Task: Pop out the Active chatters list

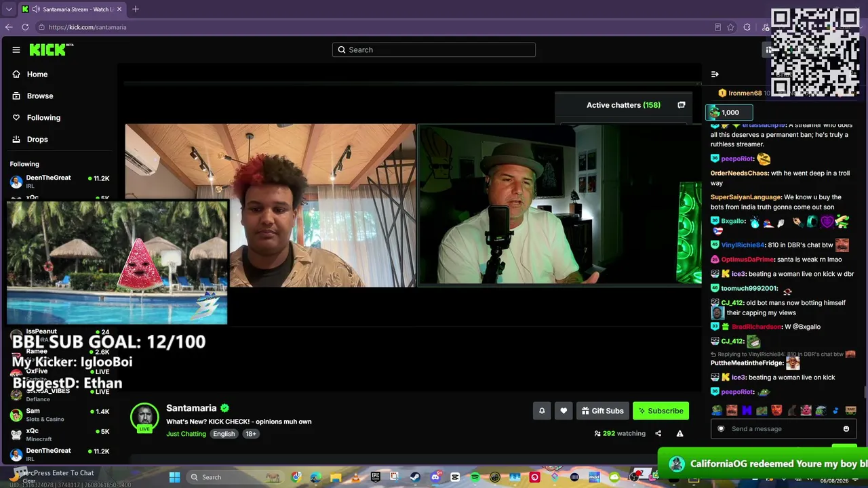Action: point(682,105)
